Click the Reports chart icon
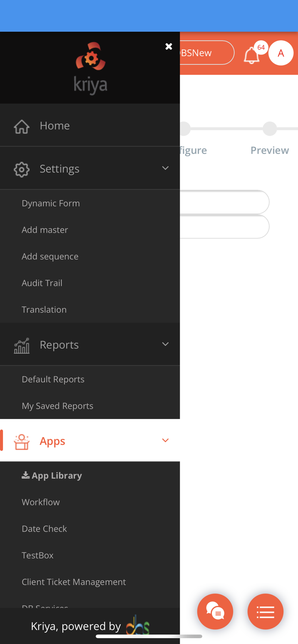Screen dimensions: 298x644 [22, 345]
